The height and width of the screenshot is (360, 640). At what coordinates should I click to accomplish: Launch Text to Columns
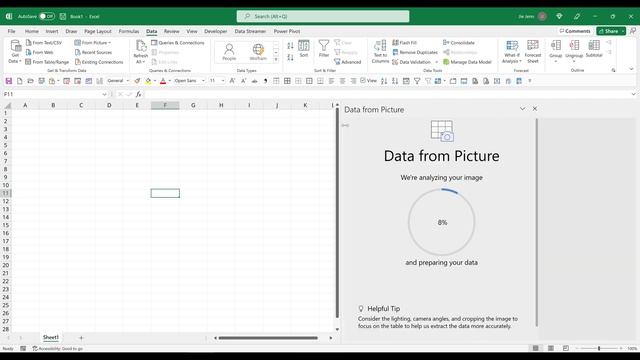click(x=380, y=52)
